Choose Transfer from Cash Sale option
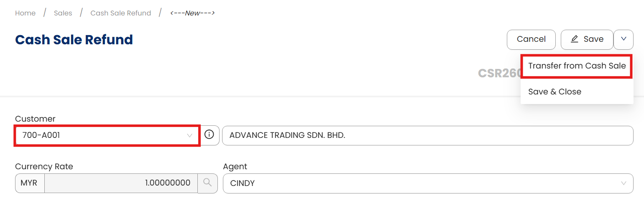644x201 pixels. click(x=577, y=66)
